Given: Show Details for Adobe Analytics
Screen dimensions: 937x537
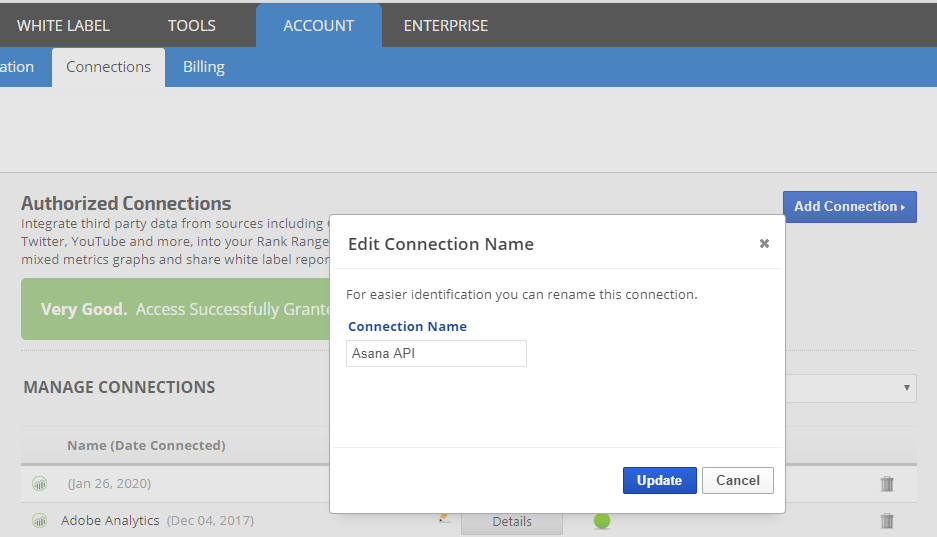Looking at the screenshot, I should [512, 522].
